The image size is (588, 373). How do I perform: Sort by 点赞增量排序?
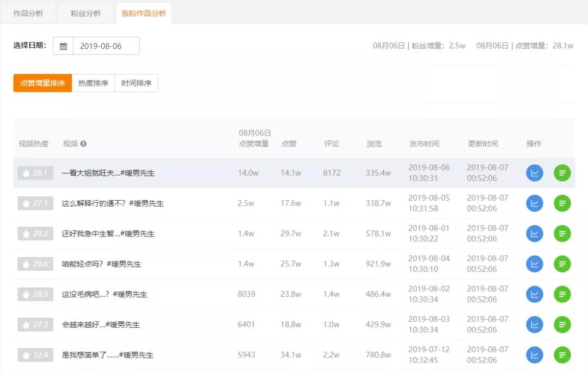pyautogui.click(x=42, y=83)
